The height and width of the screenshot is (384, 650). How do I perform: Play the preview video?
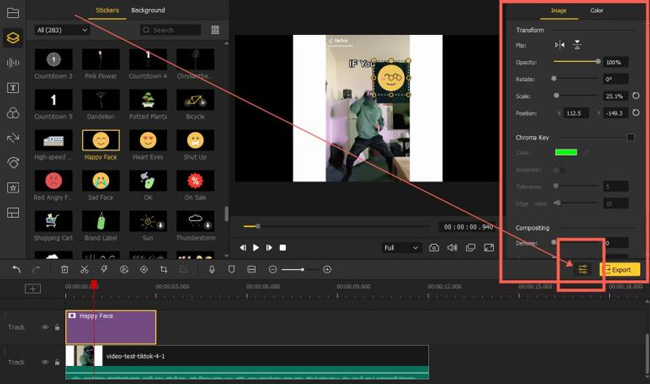pos(256,248)
